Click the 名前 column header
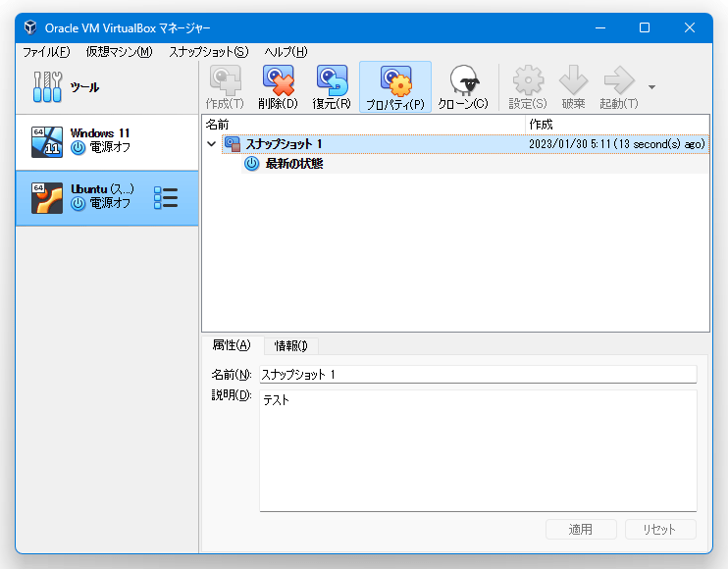Viewport: 728px width, 569px height. point(364,125)
